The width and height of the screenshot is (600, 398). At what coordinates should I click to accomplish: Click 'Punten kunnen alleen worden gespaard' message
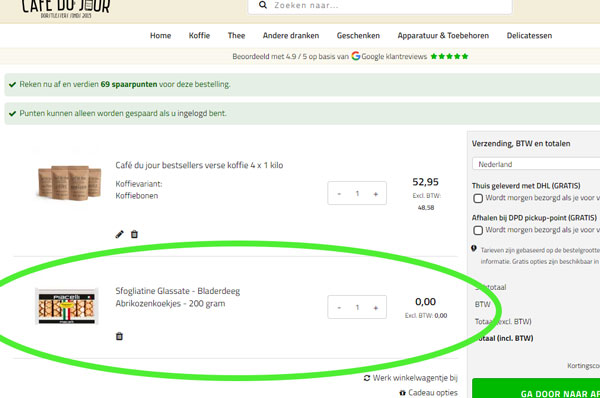123,113
